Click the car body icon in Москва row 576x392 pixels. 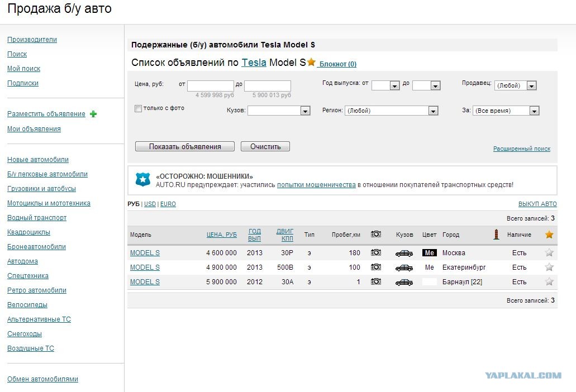(x=404, y=253)
